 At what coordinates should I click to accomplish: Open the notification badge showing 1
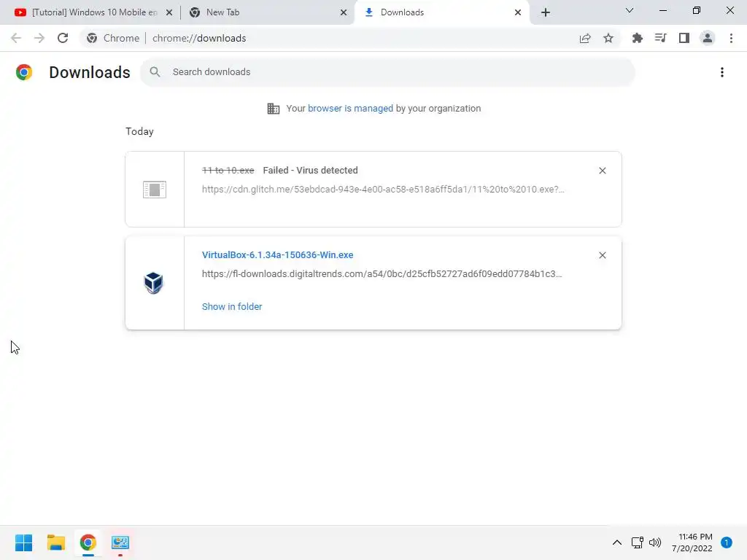(x=727, y=542)
